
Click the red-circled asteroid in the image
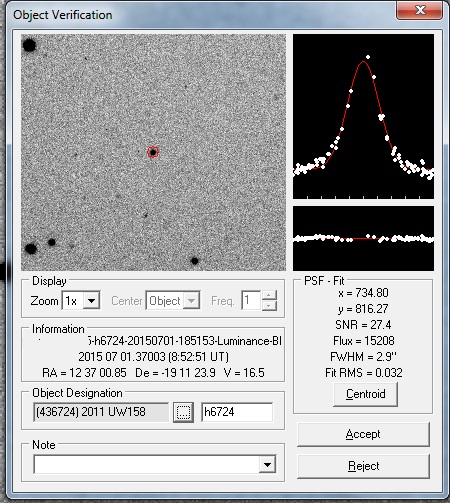[153, 152]
